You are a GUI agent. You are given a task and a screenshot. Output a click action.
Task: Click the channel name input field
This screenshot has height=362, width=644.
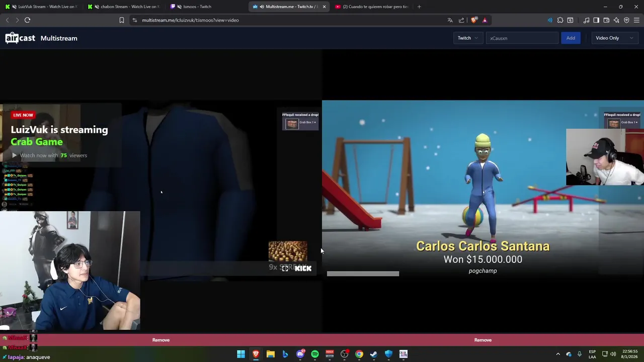click(x=522, y=38)
